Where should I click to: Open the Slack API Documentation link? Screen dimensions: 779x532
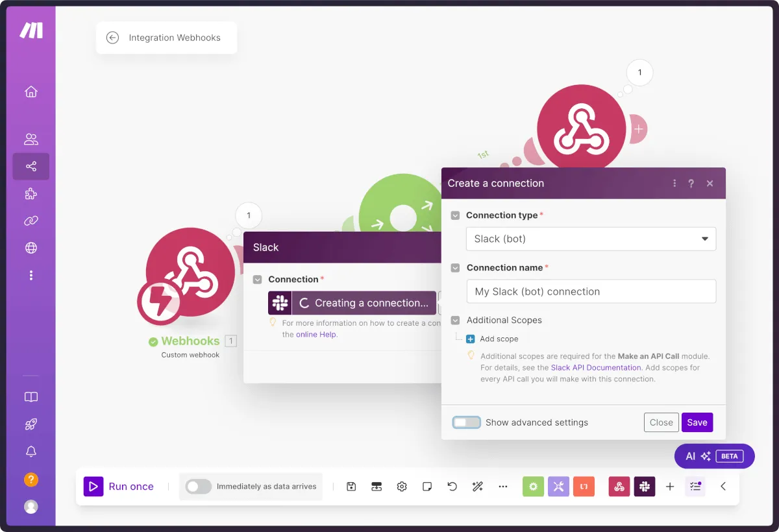click(596, 368)
